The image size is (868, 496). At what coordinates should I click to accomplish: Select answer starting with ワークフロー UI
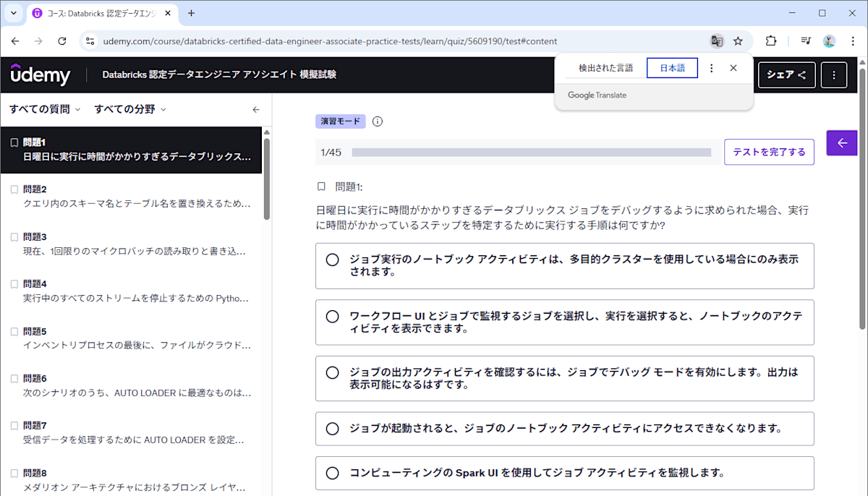point(565,322)
